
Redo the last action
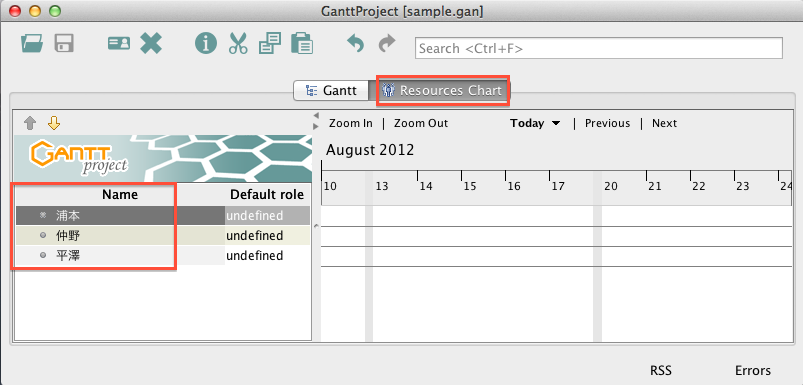tap(387, 43)
